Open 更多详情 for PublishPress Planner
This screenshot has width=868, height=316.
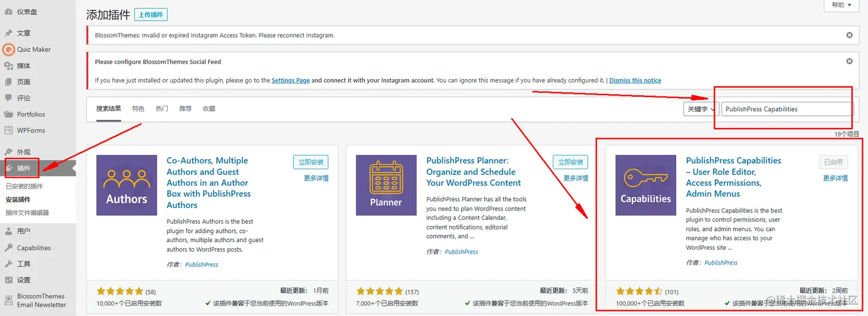point(576,178)
